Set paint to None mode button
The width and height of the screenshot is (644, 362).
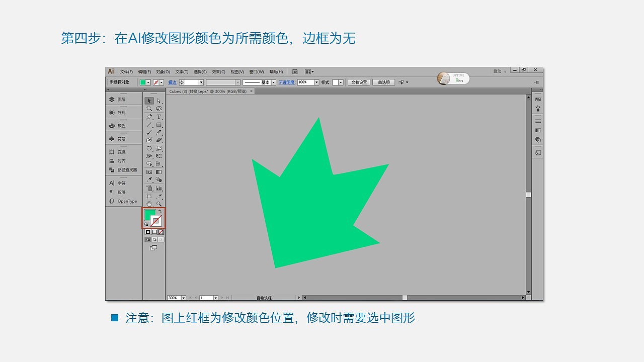pos(161,232)
